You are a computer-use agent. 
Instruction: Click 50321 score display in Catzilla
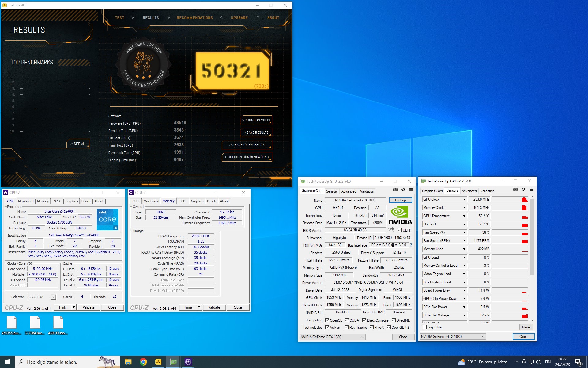[x=232, y=71]
